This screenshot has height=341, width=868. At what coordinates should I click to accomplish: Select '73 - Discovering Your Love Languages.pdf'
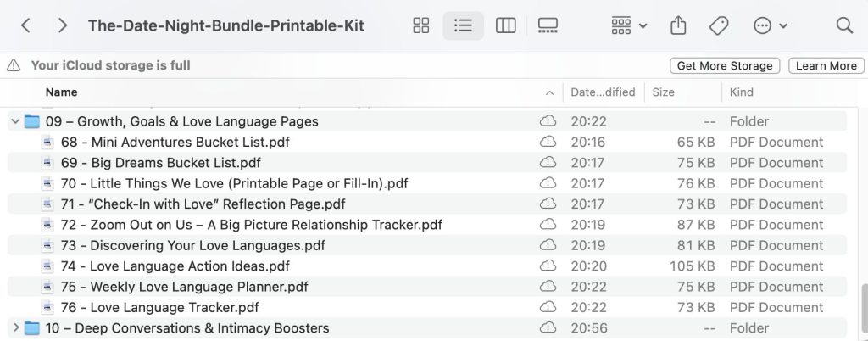point(192,245)
